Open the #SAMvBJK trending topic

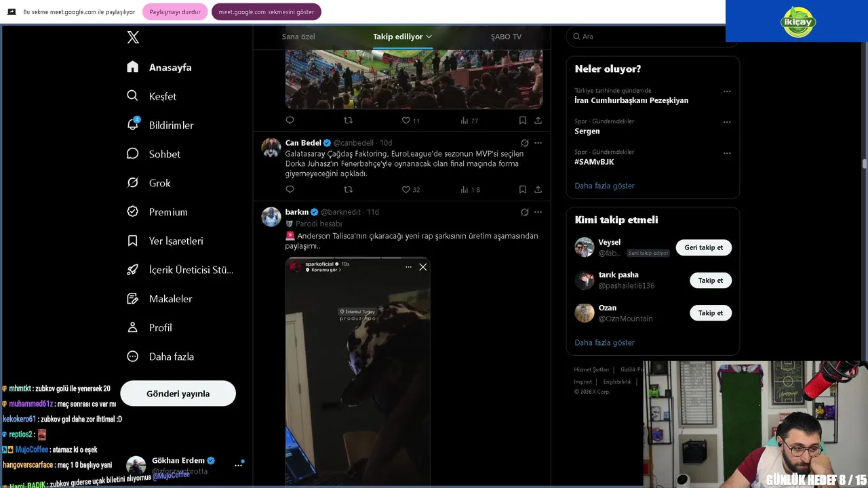click(x=594, y=162)
